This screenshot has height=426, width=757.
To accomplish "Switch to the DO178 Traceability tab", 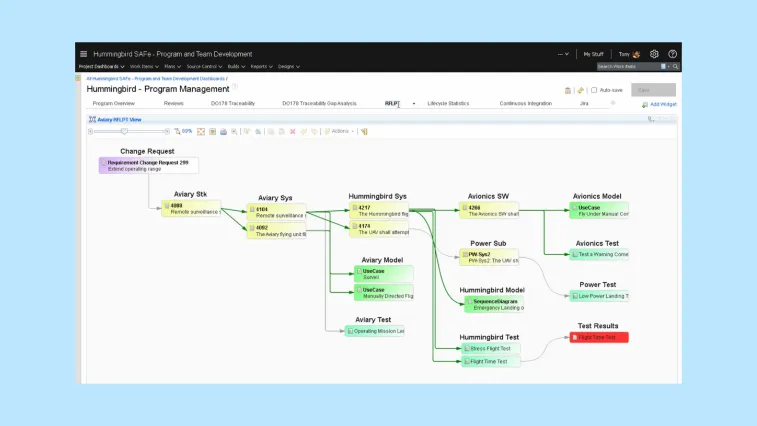I will [233, 103].
